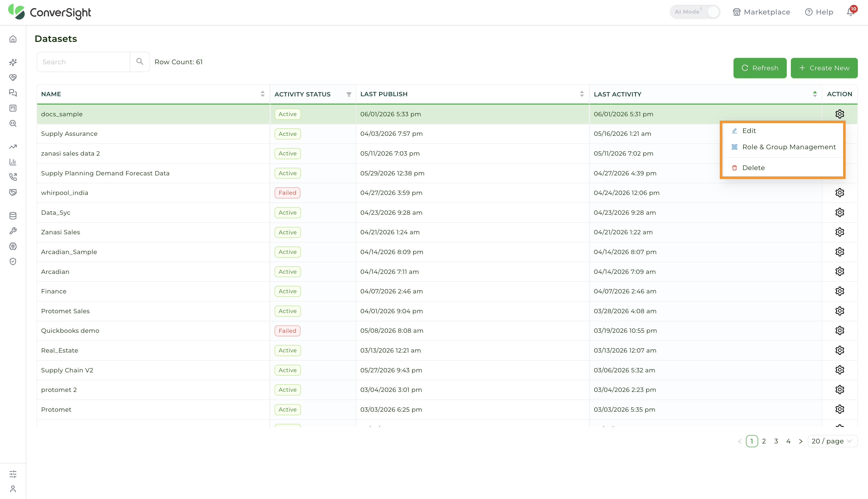Open the sliders preferences icon at bottom

tap(13, 474)
